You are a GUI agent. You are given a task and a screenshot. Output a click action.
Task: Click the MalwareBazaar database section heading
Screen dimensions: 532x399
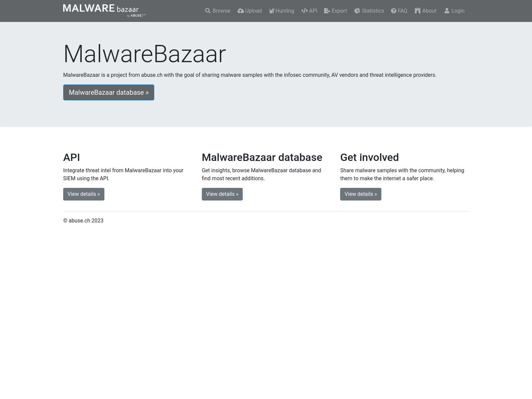pyautogui.click(x=262, y=157)
